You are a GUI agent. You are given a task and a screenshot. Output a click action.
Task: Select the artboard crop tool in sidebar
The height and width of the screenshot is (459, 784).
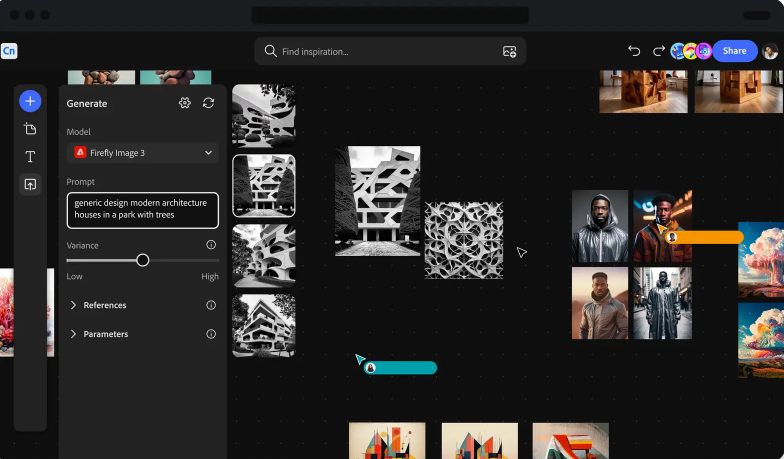tap(30, 129)
